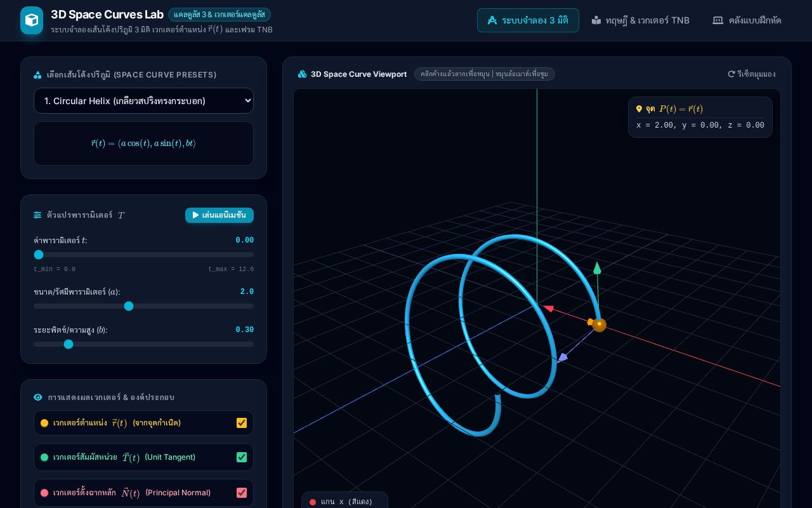Open the 3D simulation tab (ระบบจำลอง 3 มิติ)
The width and height of the screenshot is (812, 508).
[x=528, y=20]
